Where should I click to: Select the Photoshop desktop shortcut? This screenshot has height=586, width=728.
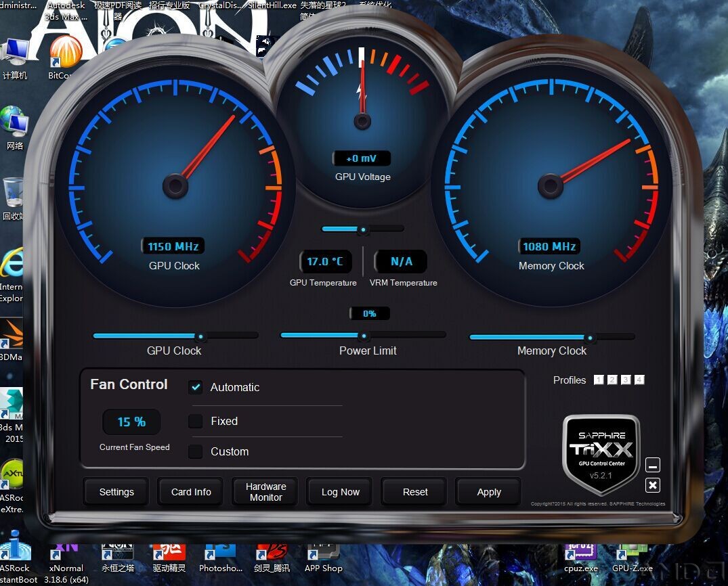pyautogui.click(x=221, y=558)
